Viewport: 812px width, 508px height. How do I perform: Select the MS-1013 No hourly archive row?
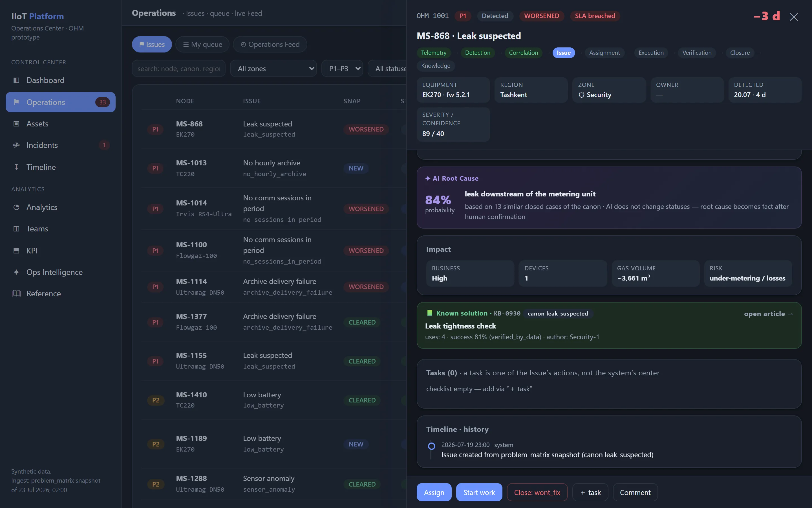coord(273,168)
